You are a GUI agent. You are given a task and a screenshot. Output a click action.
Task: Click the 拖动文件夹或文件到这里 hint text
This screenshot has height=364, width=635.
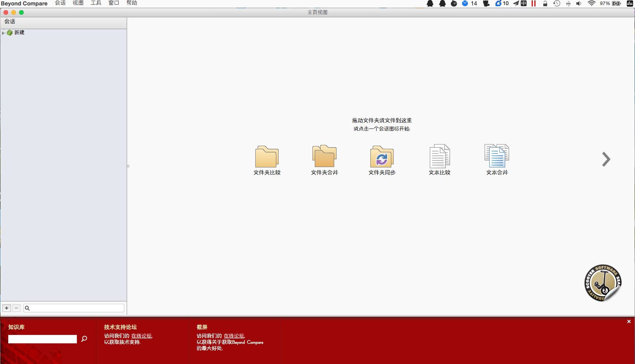(x=382, y=120)
